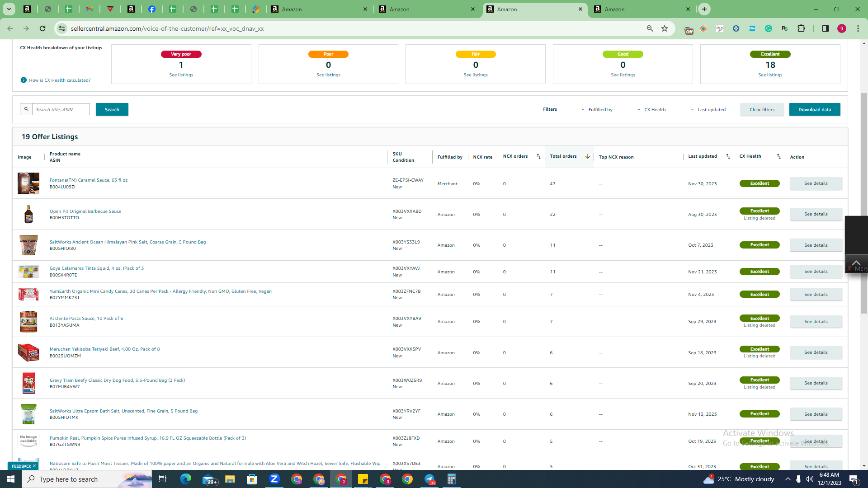Click the Fontana Caramel Sauce thumbnail
Viewport: 868px width, 488px height.
(28, 183)
